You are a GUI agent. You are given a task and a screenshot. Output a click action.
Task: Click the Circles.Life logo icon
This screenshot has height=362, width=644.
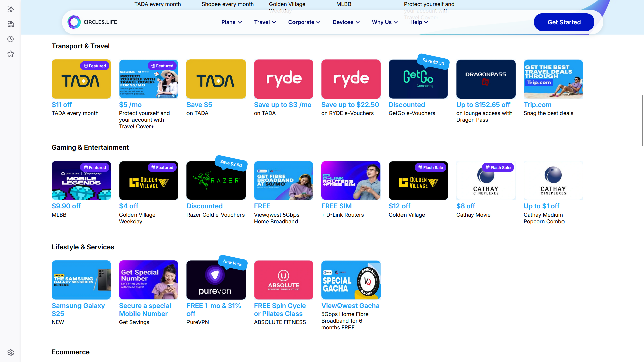(x=74, y=22)
